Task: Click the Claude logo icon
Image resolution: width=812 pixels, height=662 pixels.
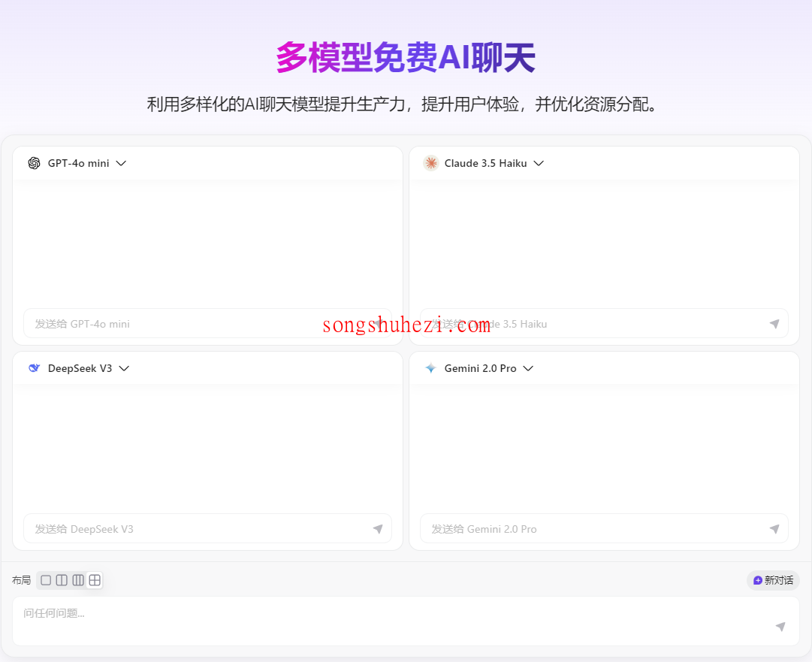Action: coord(431,163)
